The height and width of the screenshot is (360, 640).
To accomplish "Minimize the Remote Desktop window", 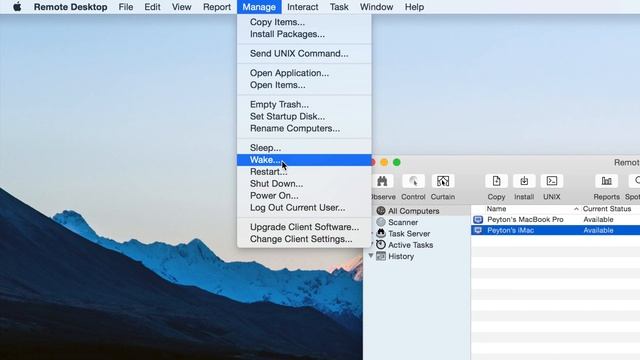I will (384, 162).
